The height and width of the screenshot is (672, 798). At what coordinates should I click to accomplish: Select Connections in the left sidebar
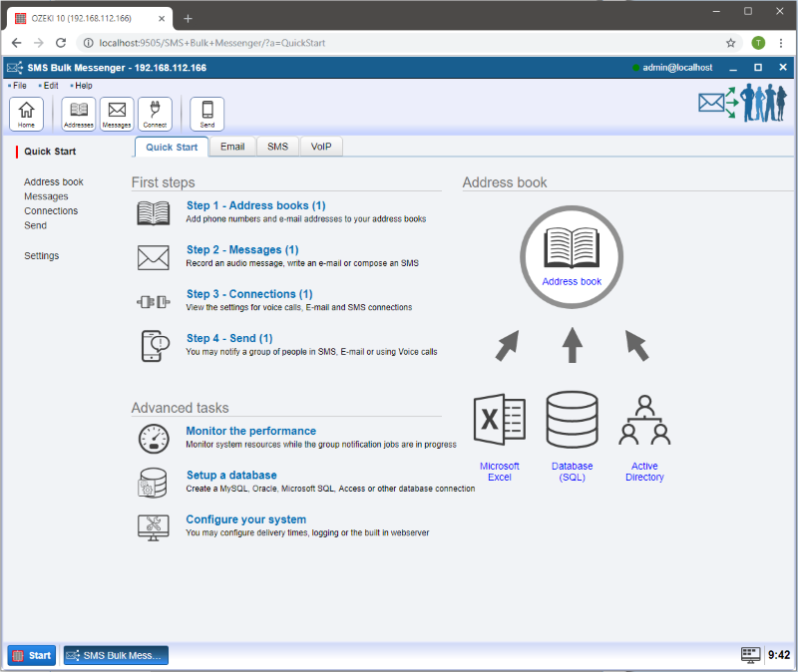[51, 211]
